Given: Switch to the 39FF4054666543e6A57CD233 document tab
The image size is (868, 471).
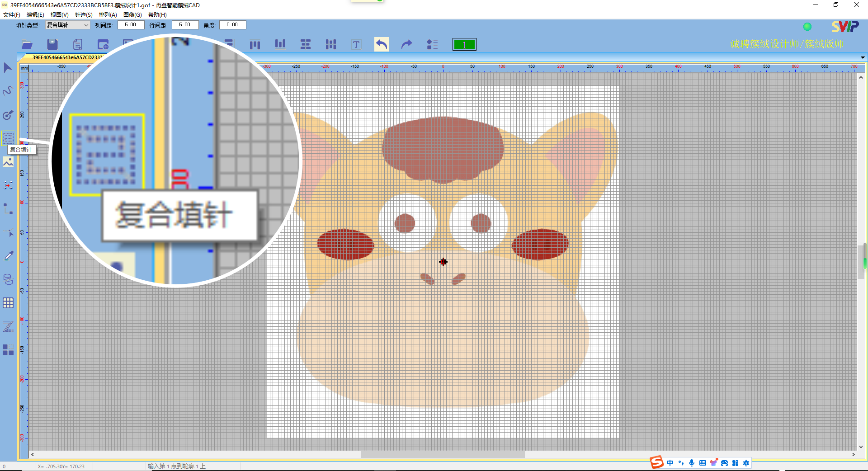Looking at the screenshot, I should 67,57.
